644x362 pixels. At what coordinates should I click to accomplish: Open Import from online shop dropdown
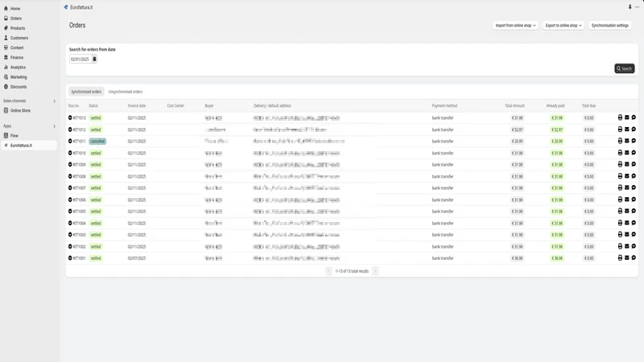pyautogui.click(x=515, y=26)
